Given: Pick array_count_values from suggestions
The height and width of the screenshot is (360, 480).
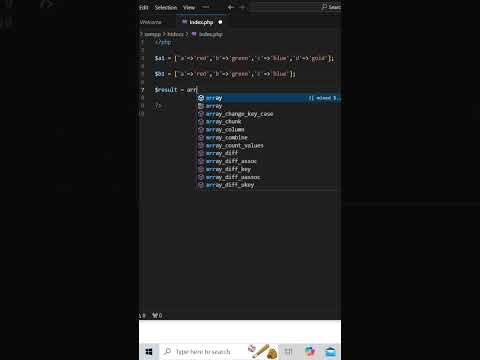Looking at the screenshot, I should pos(268,146).
